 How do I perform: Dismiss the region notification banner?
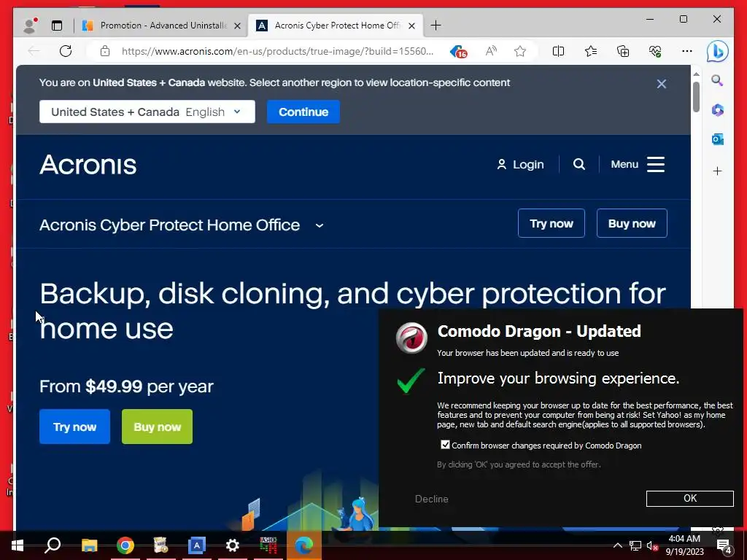click(661, 84)
